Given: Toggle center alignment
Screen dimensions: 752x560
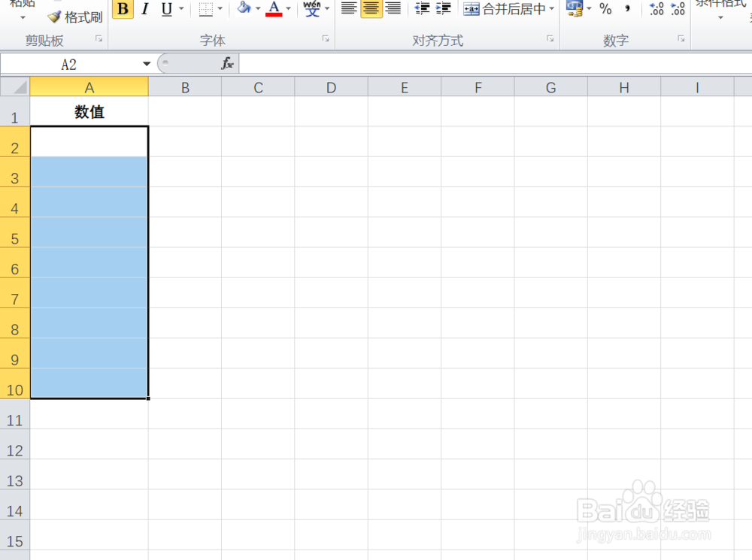Looking at the screenshot, I should 371,8.
